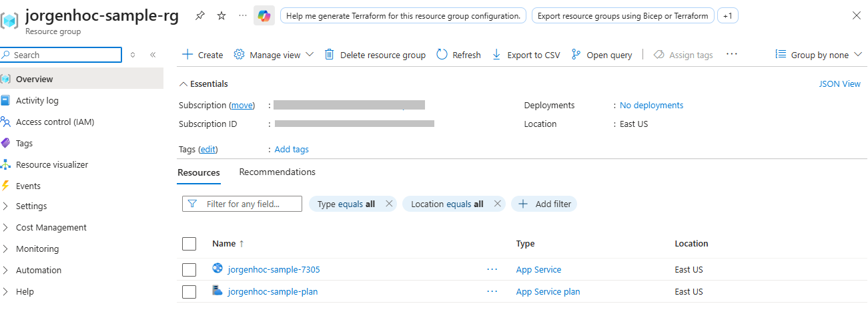Click the Tags purple label icon
Screen dimensions: 868x316
click(x=6, y=143)
